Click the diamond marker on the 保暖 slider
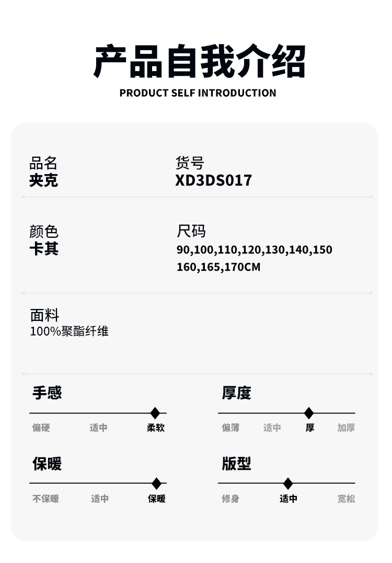The image size is (392, 563). [156, 484]
